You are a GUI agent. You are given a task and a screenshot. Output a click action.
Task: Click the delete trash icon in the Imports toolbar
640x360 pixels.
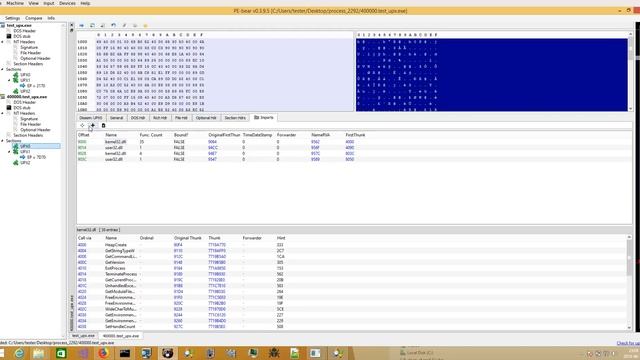103,125
